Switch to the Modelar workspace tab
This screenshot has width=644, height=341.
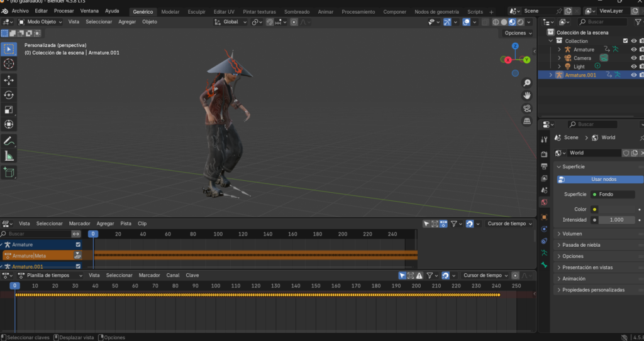point(170,12)
